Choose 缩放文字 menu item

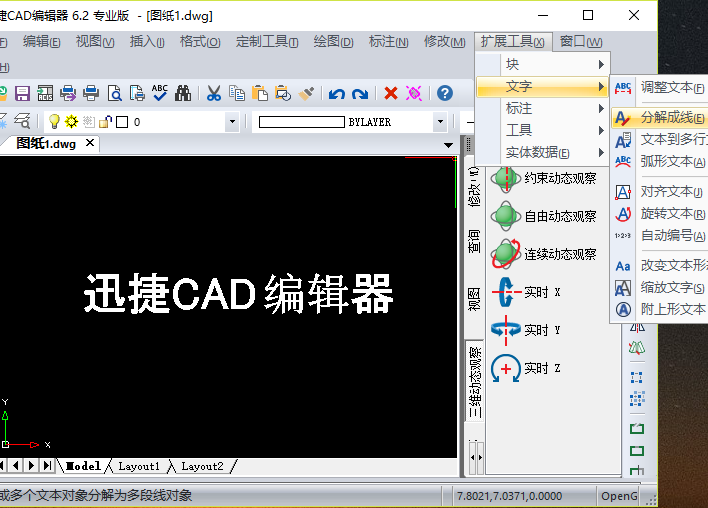point(660,288)
